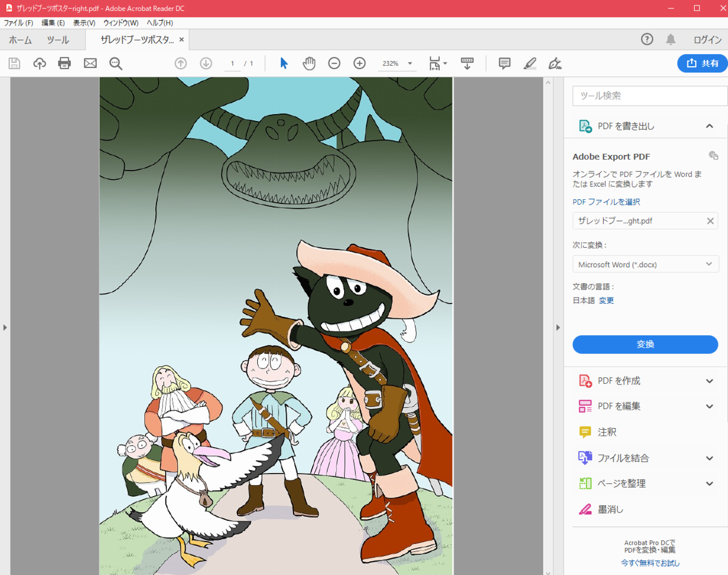This screenshot has width=728, height=575.
Task: Zoom in with the plus icon
Action: point(360,63)
